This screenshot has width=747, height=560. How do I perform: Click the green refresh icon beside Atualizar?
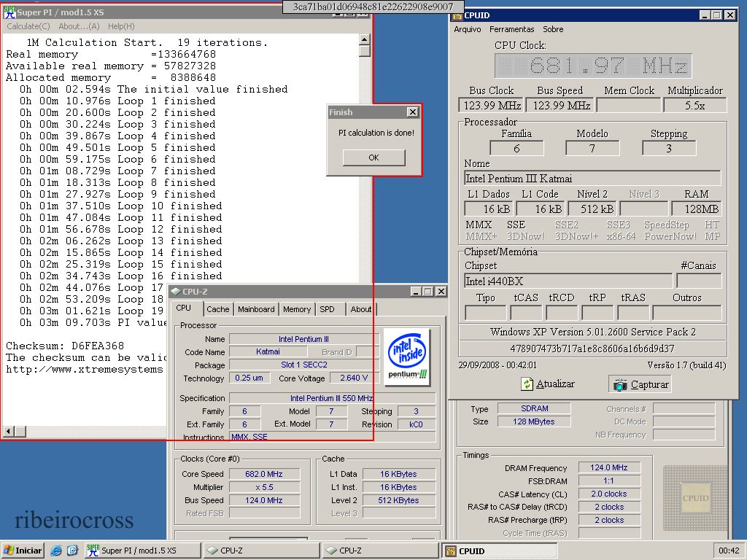(x=527, y=384)
